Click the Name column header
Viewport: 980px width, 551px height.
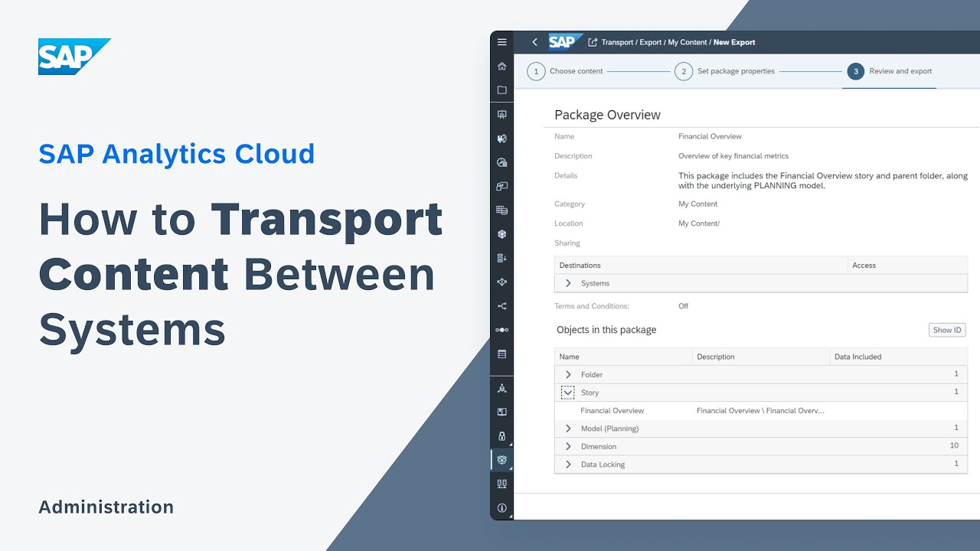pyautogui.click(x=623, y=357)
